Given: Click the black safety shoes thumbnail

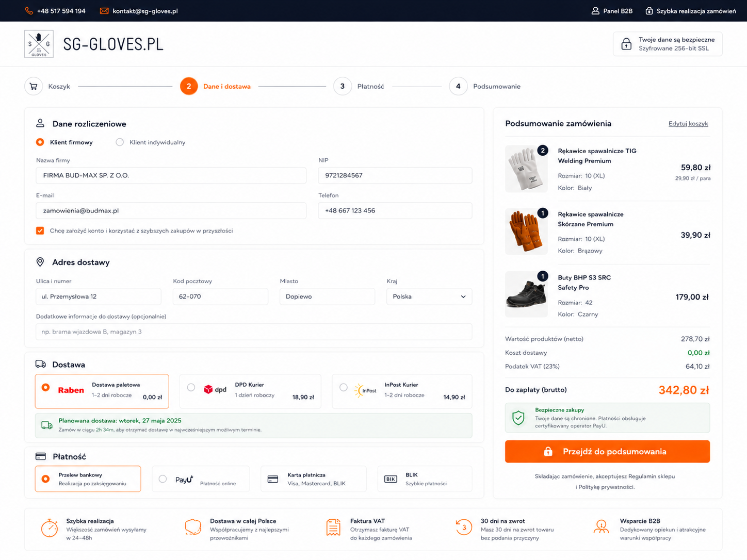Looking at the screenshot, I should click(x=526, y=294).
